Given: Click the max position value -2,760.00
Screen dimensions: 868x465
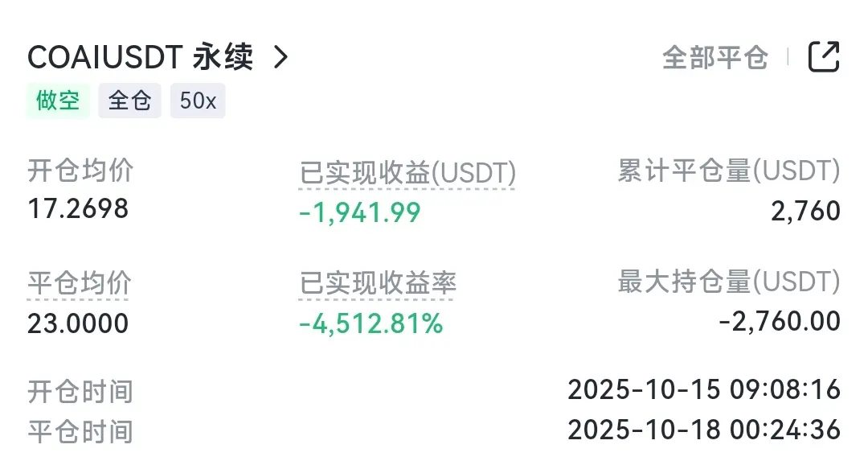Looking at the screenshot, I should tap(779, 322).
